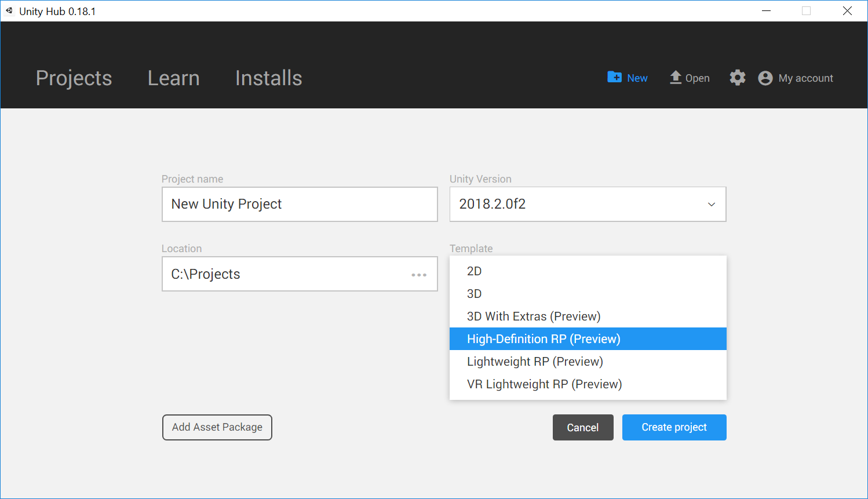This screenshot has height=499, width=868.
Task: Click the Open upload arrow icon
Action: (x=676, y=78)
